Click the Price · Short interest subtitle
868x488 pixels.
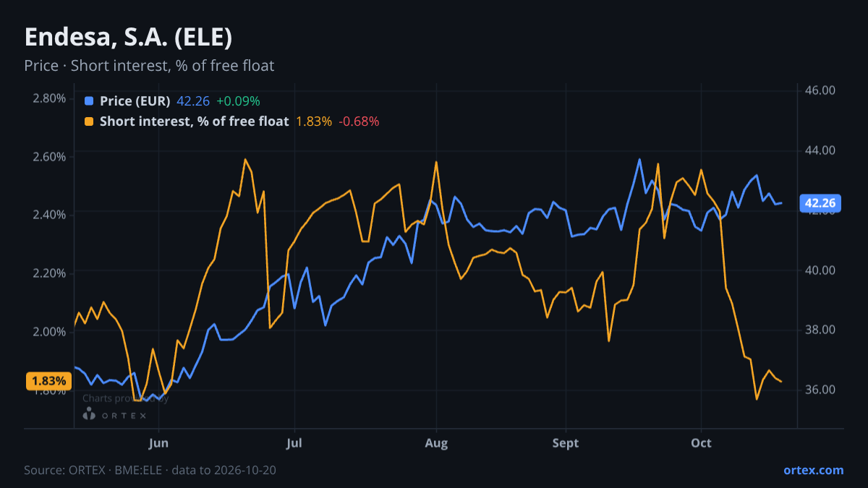pyautogui.click(x=149, y=66)
